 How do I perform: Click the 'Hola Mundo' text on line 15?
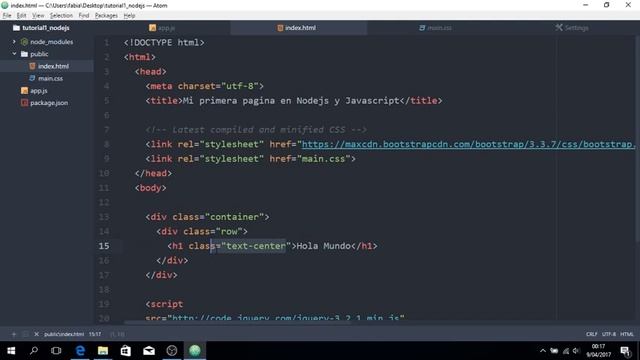[324, 246]
